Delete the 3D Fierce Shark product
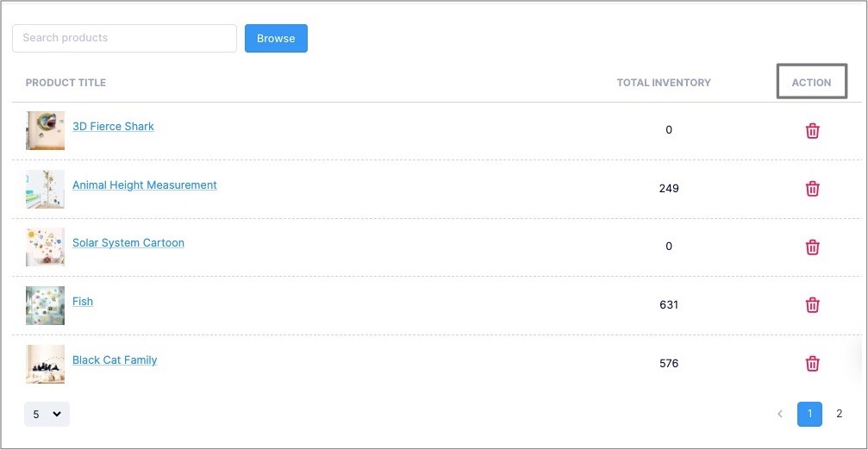868x450 pixels. [812, 131]
